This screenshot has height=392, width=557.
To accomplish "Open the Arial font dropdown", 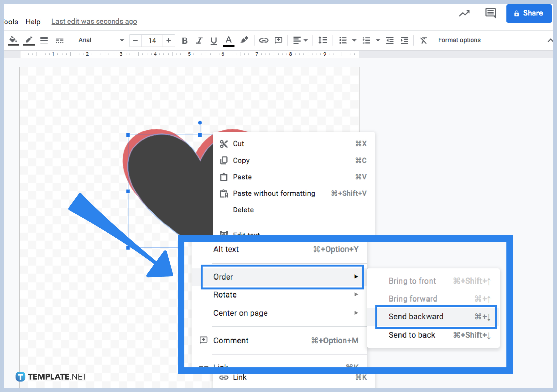I will pyautogui.click(x=101, y=40).
